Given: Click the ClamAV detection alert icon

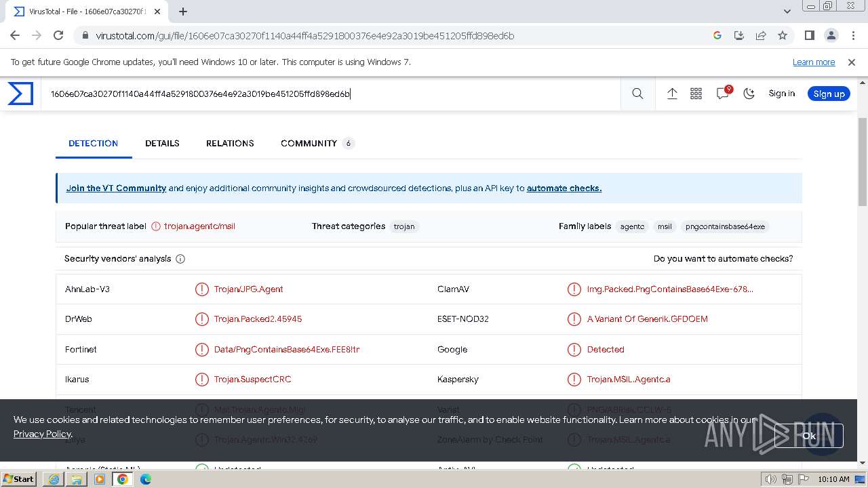Looking at the screenshot, I should [574, 289].
